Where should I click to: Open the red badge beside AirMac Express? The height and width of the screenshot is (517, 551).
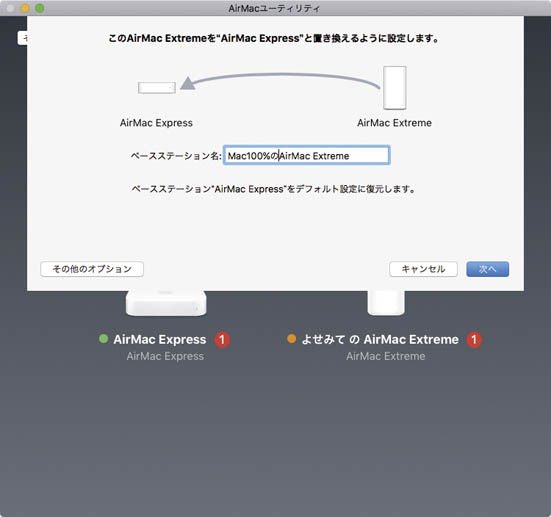[x=222, y=340]
